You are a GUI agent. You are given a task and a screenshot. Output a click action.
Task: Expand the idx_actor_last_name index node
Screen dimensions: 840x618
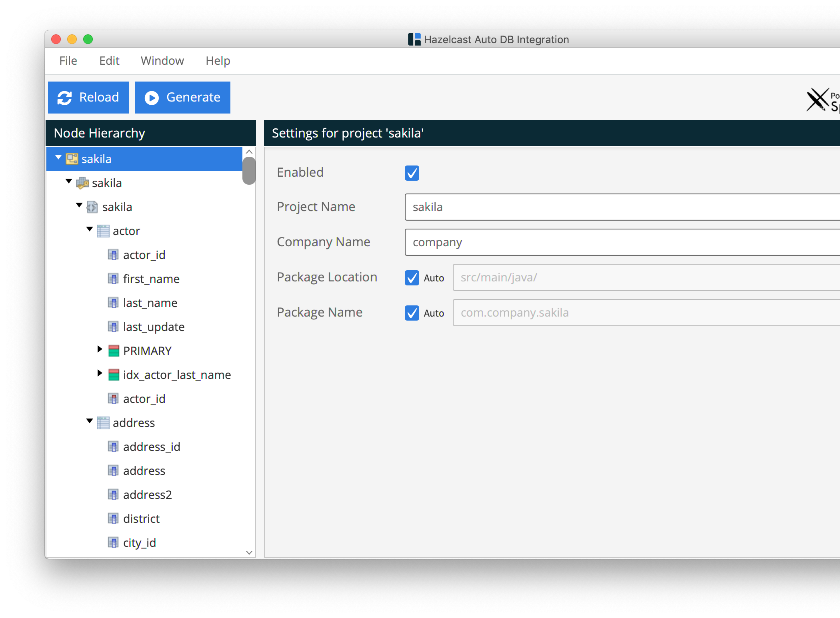click(100, 373)
